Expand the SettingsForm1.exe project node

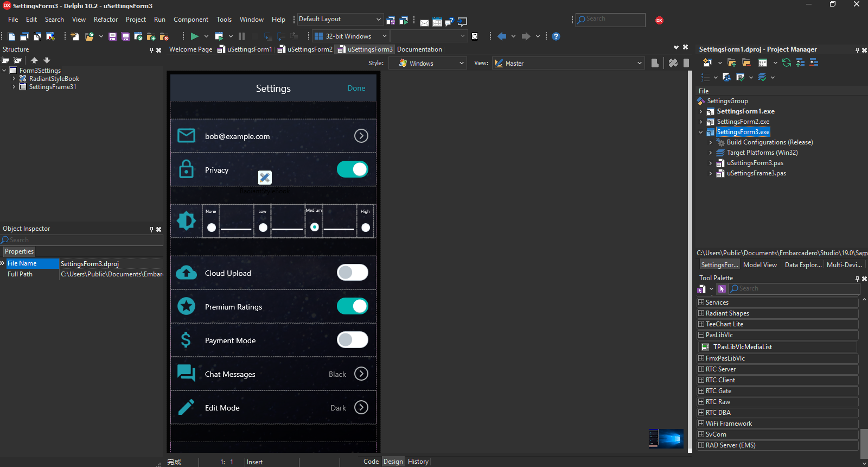700,111
